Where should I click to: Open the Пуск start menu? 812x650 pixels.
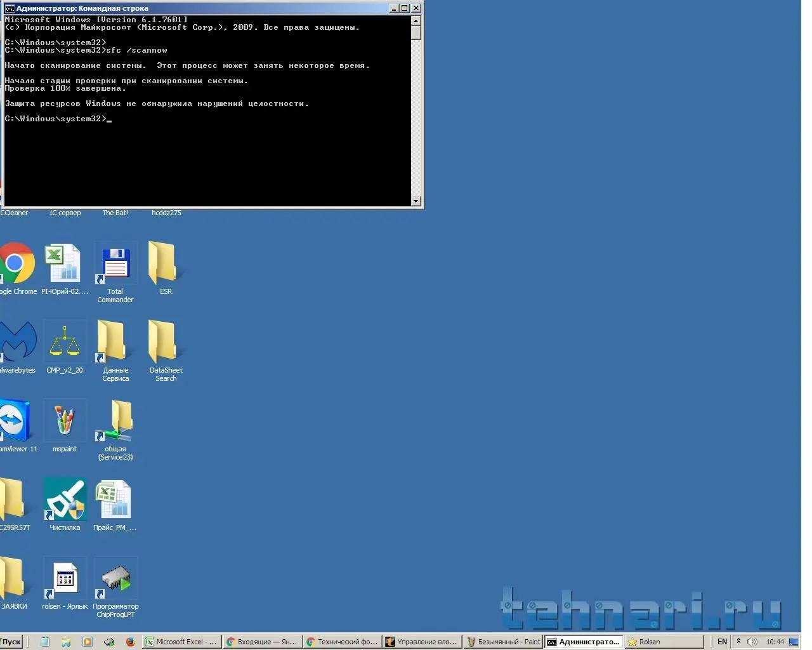click(11, 642)
